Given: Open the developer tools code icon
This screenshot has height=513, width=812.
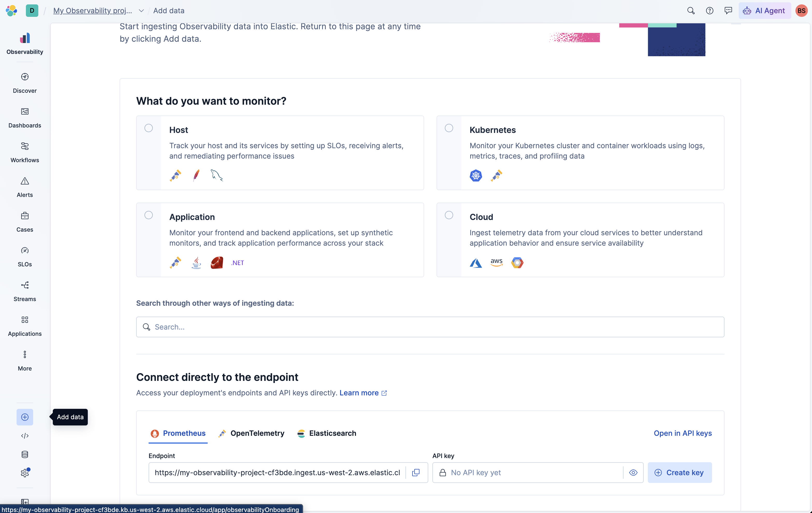Looking at the screenshot, I should point(25,436).
